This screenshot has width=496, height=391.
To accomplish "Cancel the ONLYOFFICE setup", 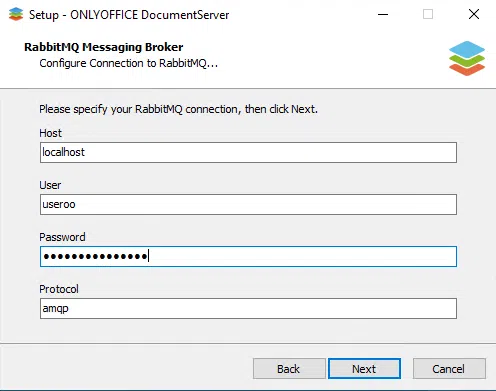I will pyautogui.click(x=449, y=369).
